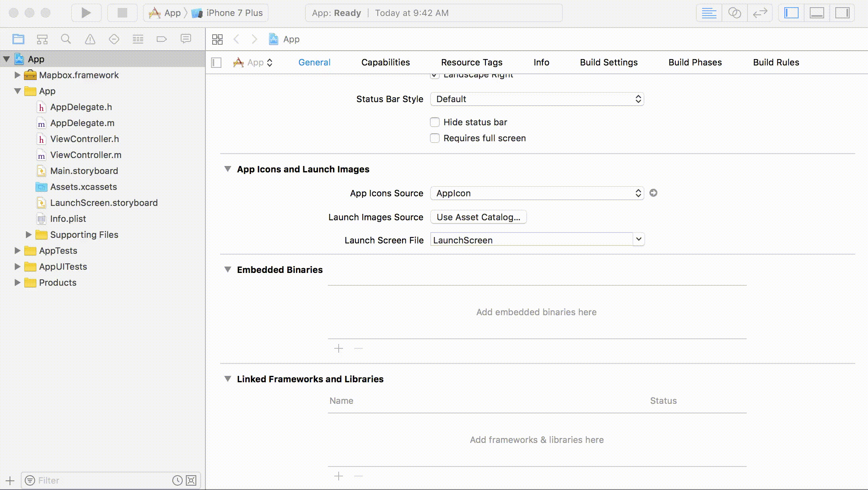Uncheck Landscape Right orientation
This screenshot has height=490, width=868.
tap(435, 75)
